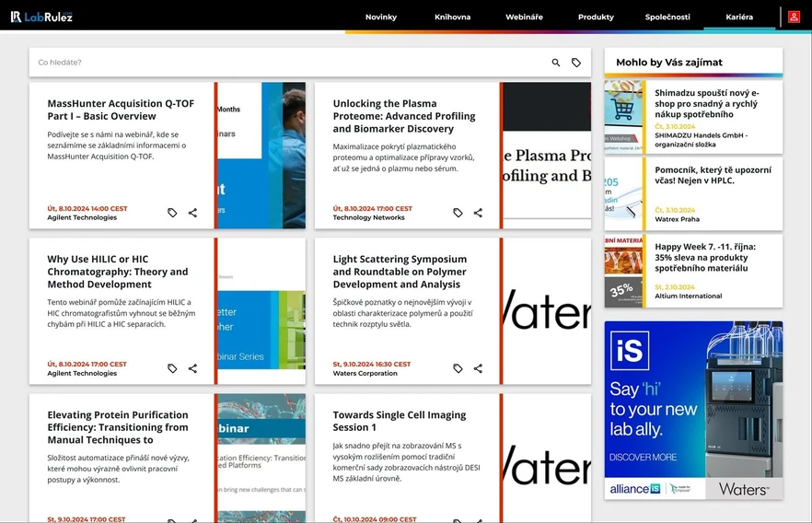Click HILIC webinar thumbnail image
The height and width of the screenshot is (523, 812).
261,310
